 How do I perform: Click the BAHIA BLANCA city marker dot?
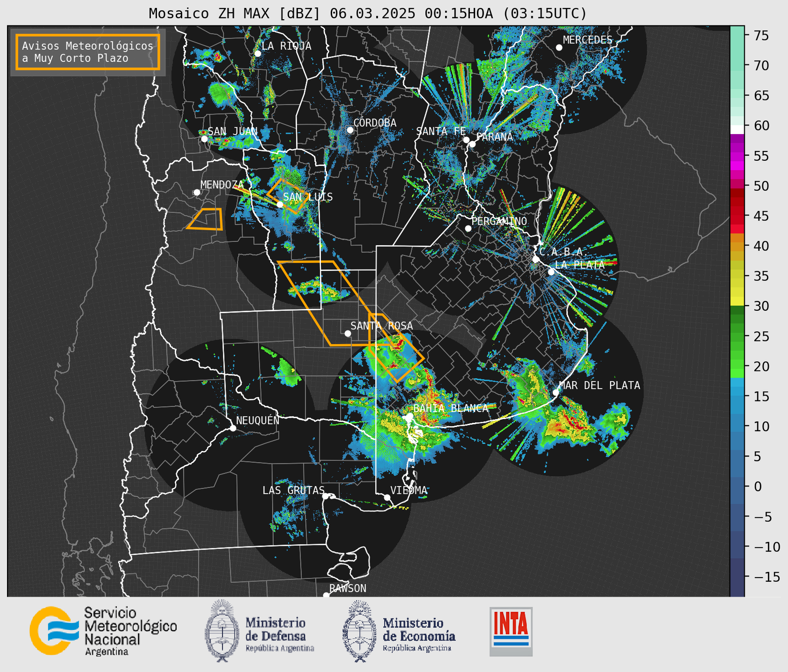409,415
